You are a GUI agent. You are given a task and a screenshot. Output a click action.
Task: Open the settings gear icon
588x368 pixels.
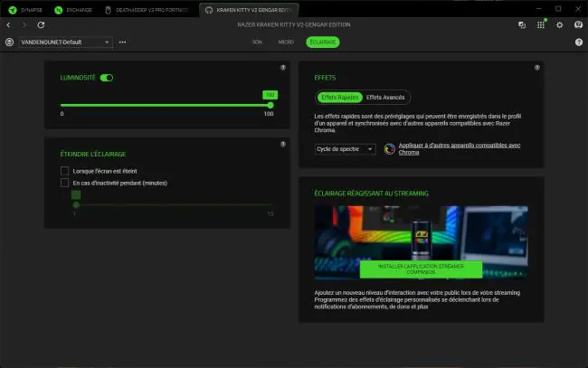pyautogui.click(x=559, y=24)
